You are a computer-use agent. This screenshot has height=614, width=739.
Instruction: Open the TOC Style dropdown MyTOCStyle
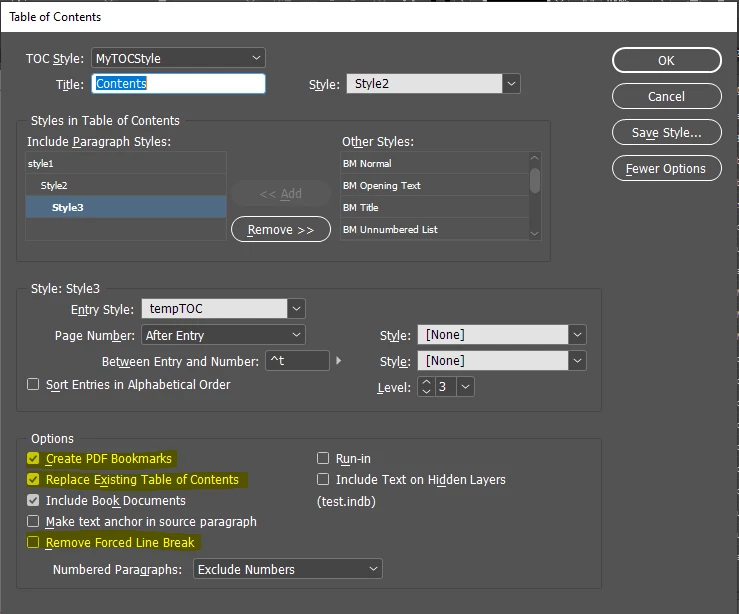[178, 58]
